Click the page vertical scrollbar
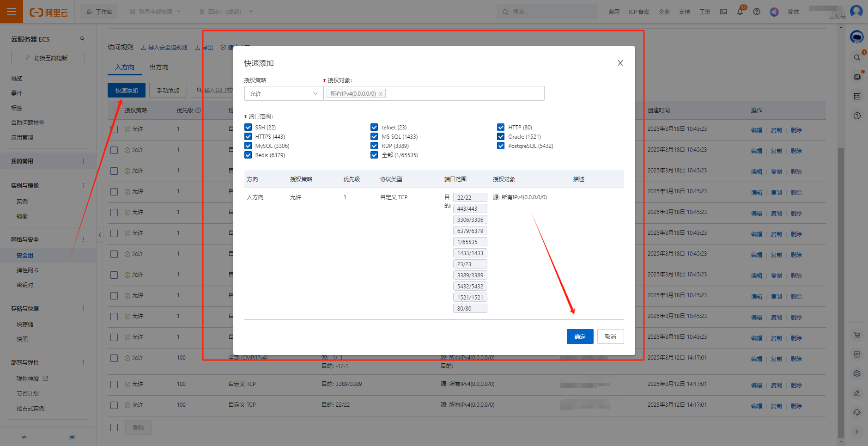 (841, 277)
